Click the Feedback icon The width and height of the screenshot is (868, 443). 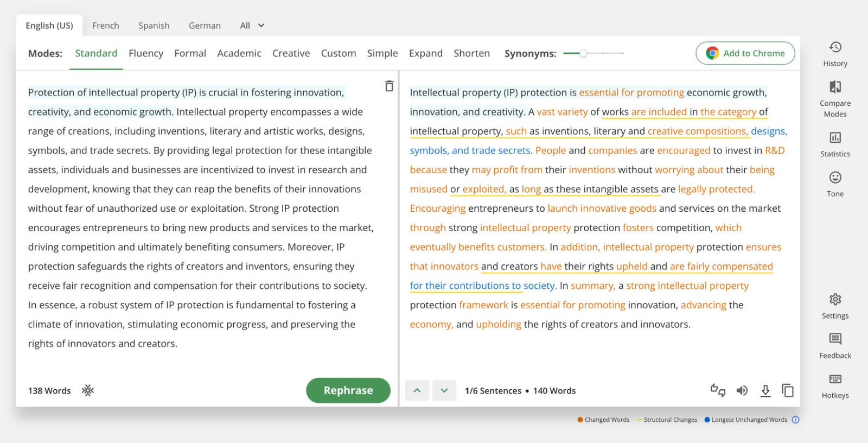pyautogui.click(x=835, y=340)
